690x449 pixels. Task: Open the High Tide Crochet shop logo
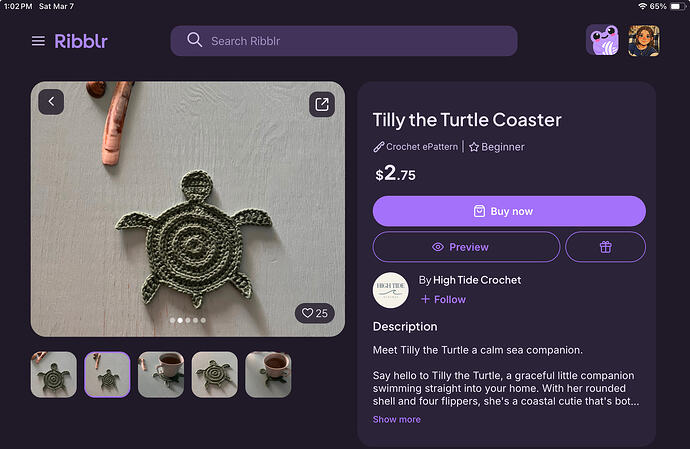click(390, 290)
